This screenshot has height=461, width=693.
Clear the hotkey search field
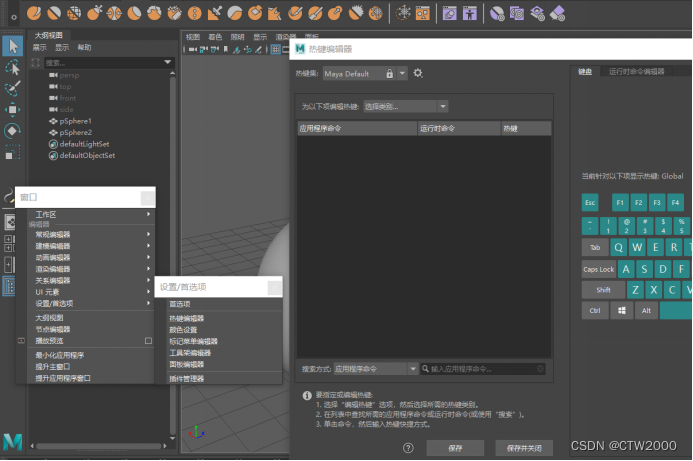540,369
